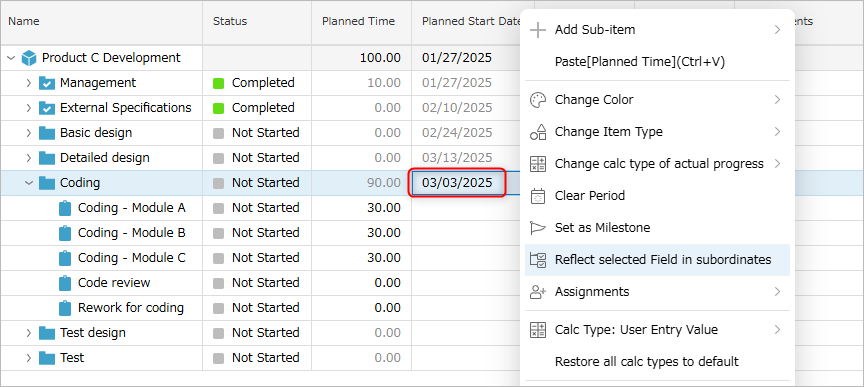Click the Change Item Type shapes icon
The height and width of the screenshot is (387, 864).
tap(537, 132)
